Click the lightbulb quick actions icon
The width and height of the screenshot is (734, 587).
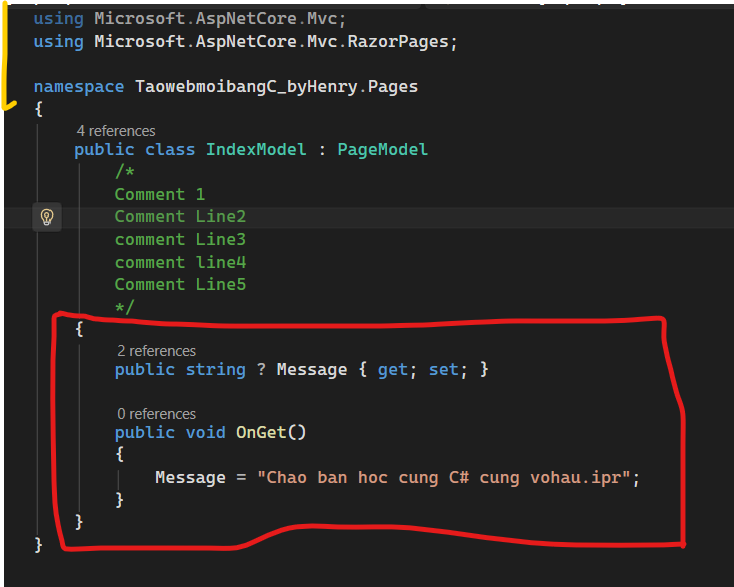coord(47,217)
